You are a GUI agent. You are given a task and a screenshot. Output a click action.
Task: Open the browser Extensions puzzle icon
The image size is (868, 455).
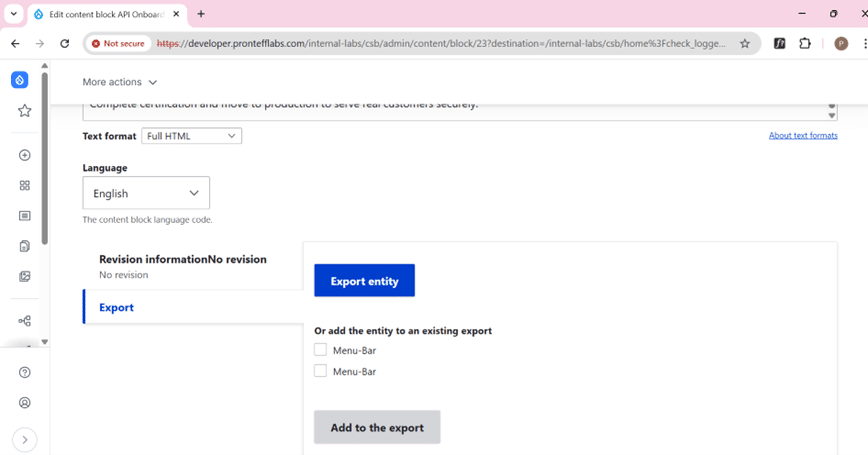coord(805,44)
